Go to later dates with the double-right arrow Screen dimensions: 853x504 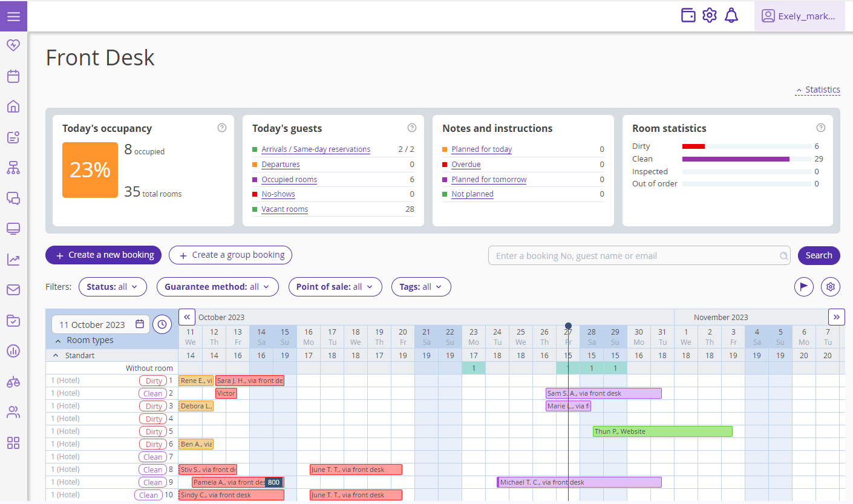[837, 316]
